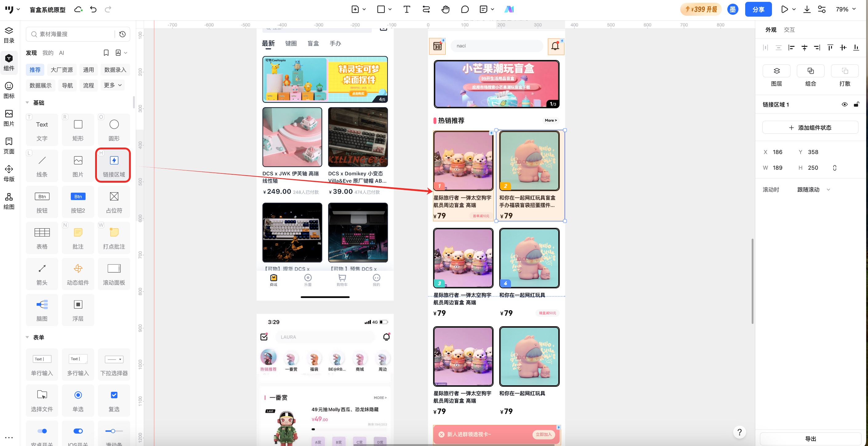The width and height of the screenshot is (868, 446).
Task: Select the 大厂资源 category tag
Action: click(62, 70)
